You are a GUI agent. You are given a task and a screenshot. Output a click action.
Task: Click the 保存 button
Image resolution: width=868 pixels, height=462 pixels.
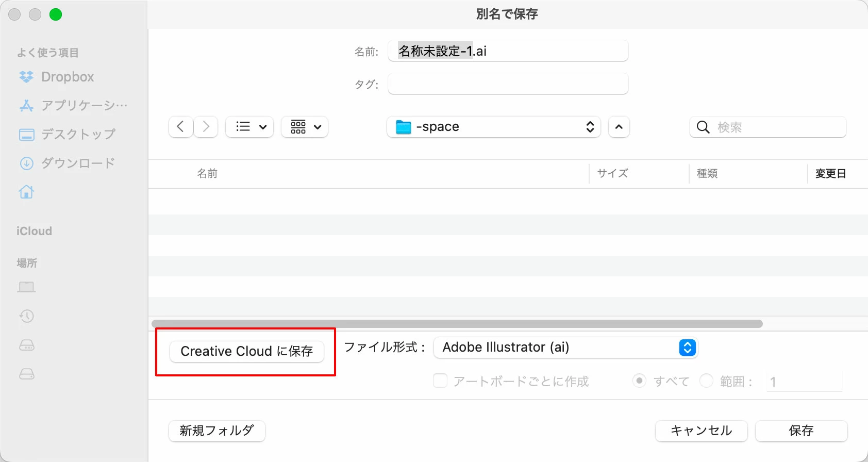tap(802, 431)
